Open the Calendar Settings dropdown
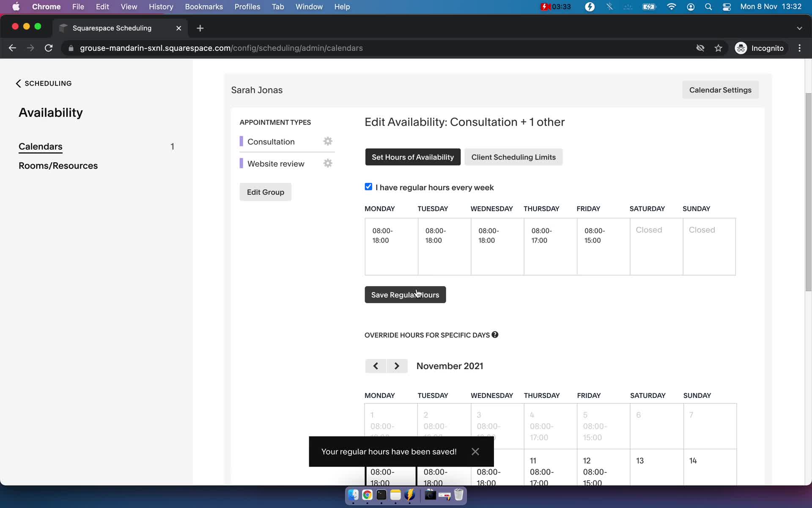812x508 pixels. [x=720, y=90]
